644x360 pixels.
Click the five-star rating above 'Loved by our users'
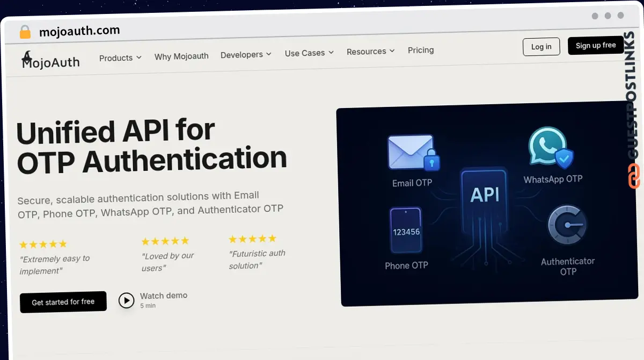tap(165, 241)
